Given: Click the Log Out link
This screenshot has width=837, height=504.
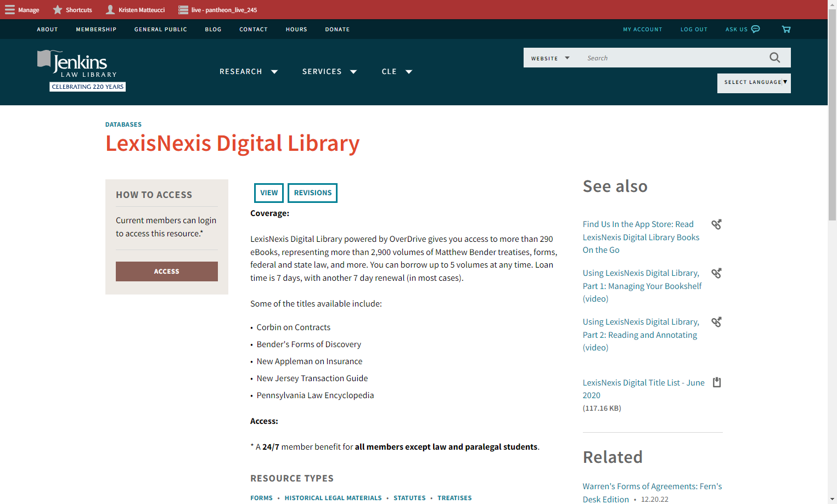Looking at the screenshot, I should point(694,30).
